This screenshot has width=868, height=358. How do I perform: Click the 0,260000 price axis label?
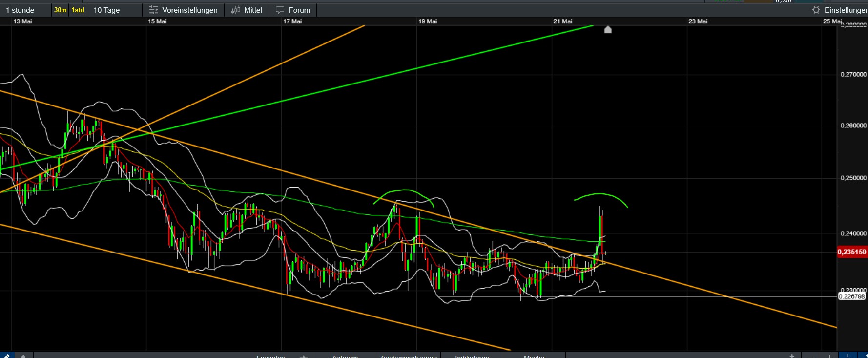pos(853,126)
